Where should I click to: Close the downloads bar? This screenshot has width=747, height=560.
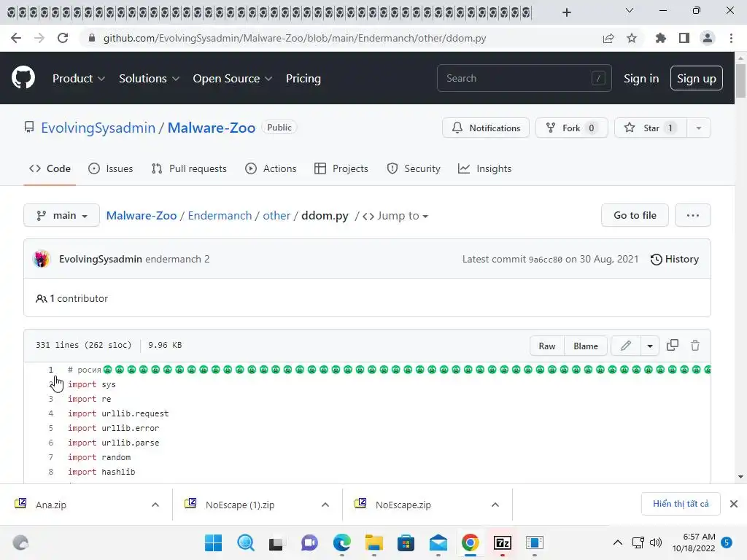(734, 504)
